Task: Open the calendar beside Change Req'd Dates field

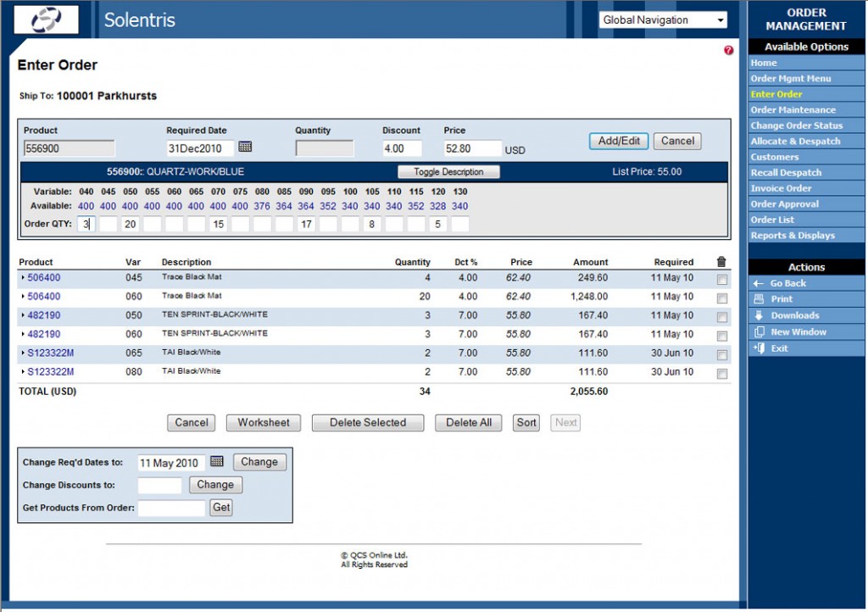Action: 217,461
